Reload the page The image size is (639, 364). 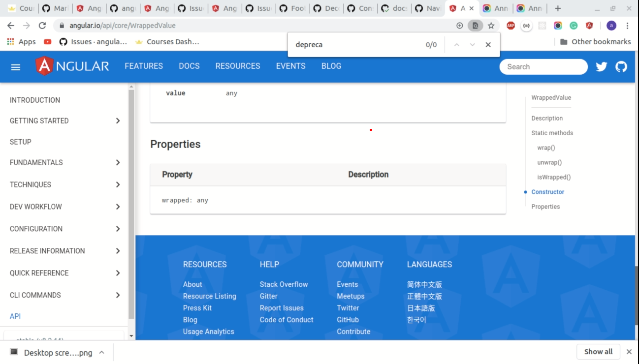point(42,26)
